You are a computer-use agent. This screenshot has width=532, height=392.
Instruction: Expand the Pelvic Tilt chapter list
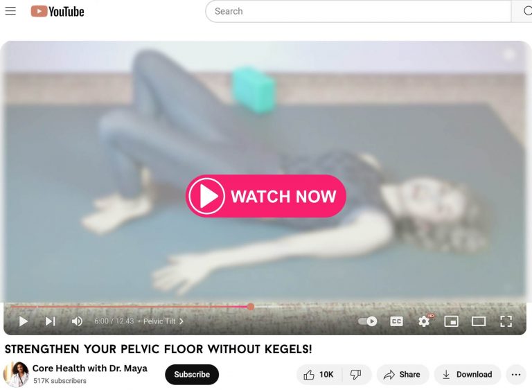(163, 321)
